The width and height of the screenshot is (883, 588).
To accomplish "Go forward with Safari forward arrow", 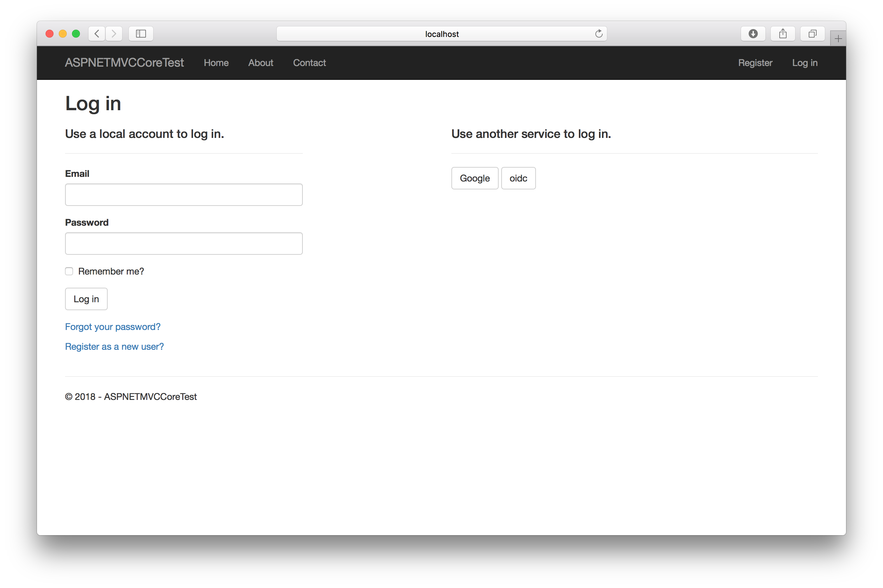I will [114, 34].
